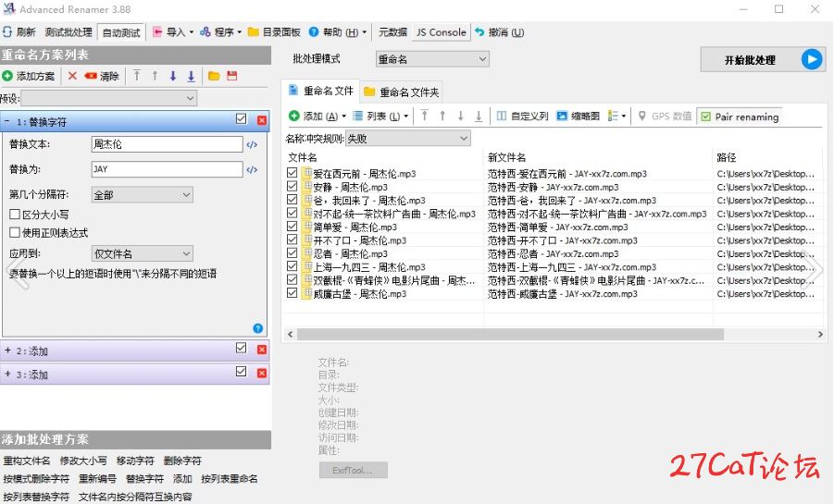This screenshot has width=834, height=504.
Task: Open the Import (导入) menu
Action: 173,31
